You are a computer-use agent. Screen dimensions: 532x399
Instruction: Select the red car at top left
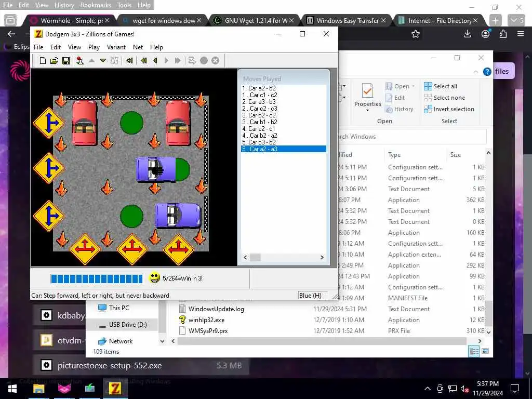[85, 123]
